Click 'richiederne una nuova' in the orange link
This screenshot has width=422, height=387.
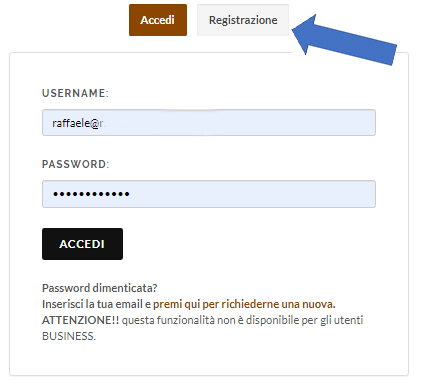[278, 304]
